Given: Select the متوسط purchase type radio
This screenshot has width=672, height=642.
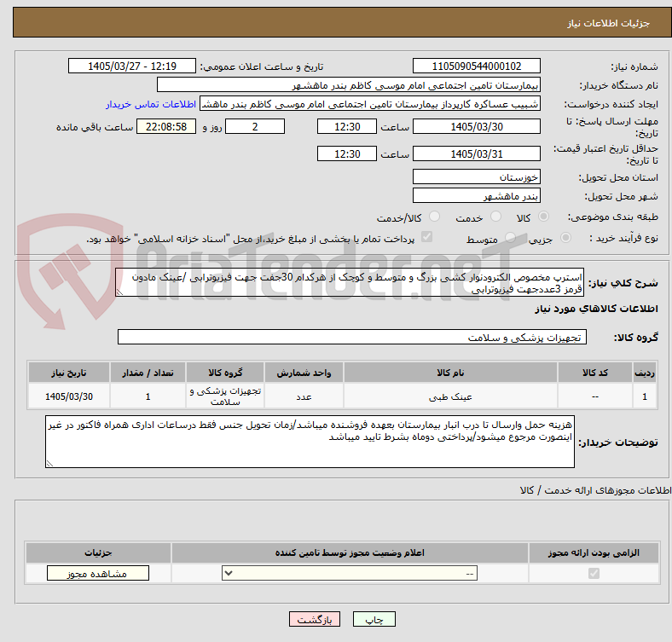Looking at the screenshot, I should (x=510, y=237).
